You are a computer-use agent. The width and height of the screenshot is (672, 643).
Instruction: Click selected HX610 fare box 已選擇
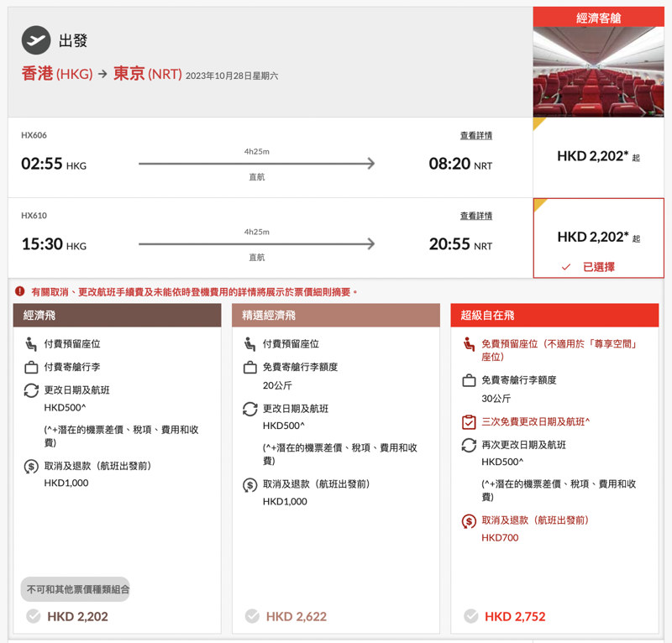click(x=598, y=238)
